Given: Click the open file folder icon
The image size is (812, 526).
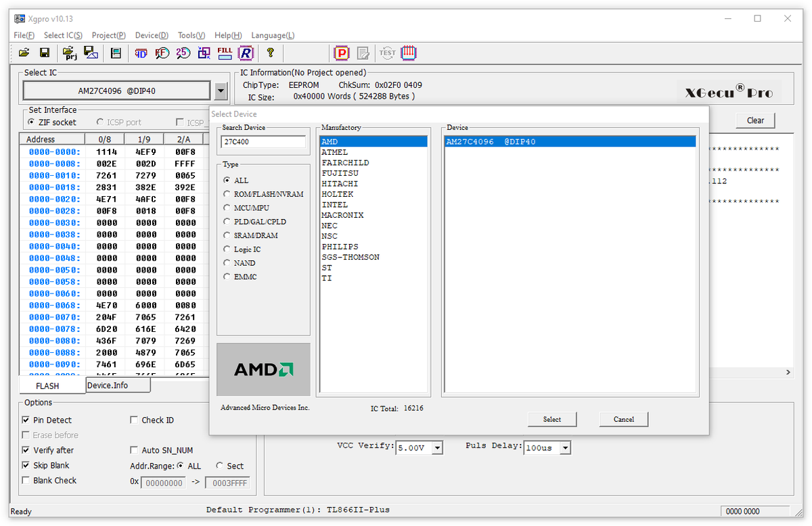Looking at the screenshot, I should [x=24, y=53].
